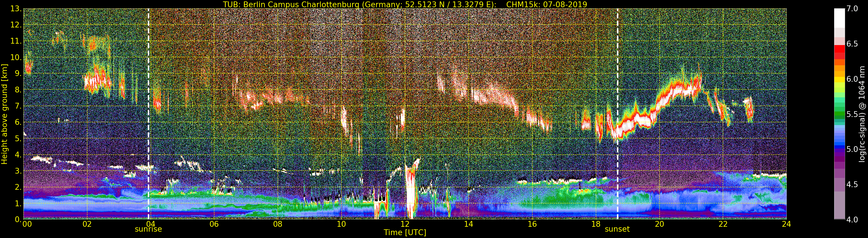Click the '06' time tick label
Viewport: 868px width, 238px height.
214,224
